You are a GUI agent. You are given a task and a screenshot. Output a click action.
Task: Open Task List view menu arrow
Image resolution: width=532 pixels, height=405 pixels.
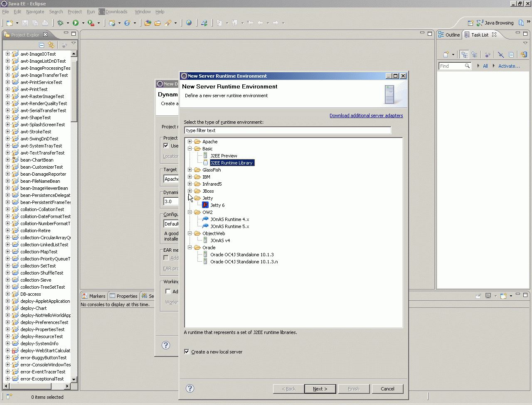(525, 43)
